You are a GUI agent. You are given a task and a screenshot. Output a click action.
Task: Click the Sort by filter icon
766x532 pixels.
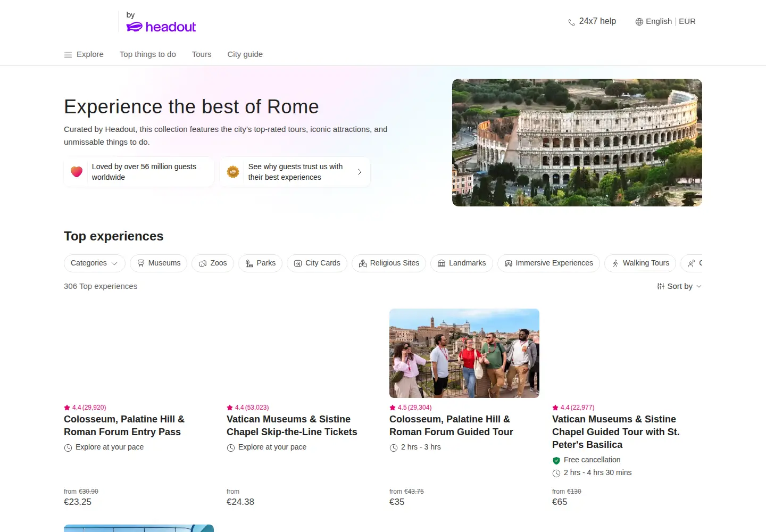click(661, 286)
